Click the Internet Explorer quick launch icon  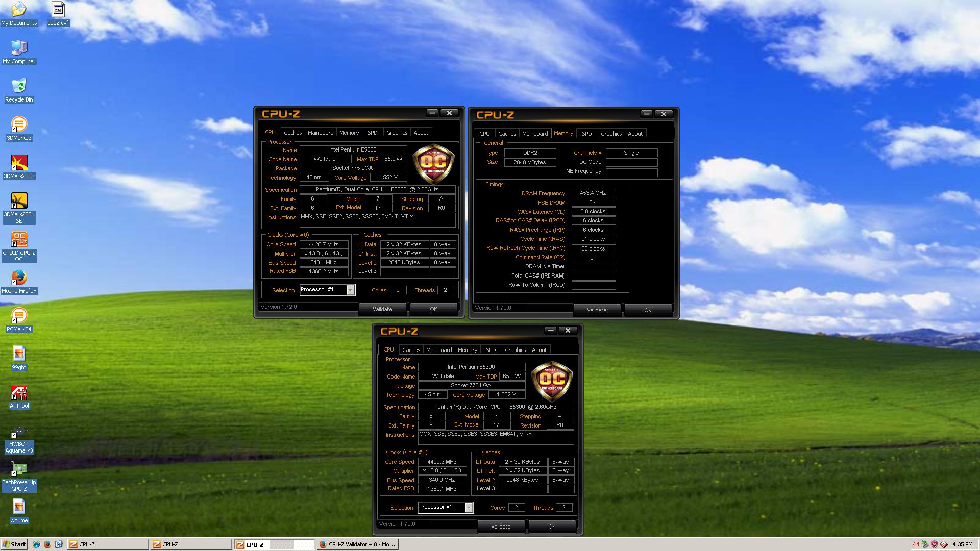[36, 544]
